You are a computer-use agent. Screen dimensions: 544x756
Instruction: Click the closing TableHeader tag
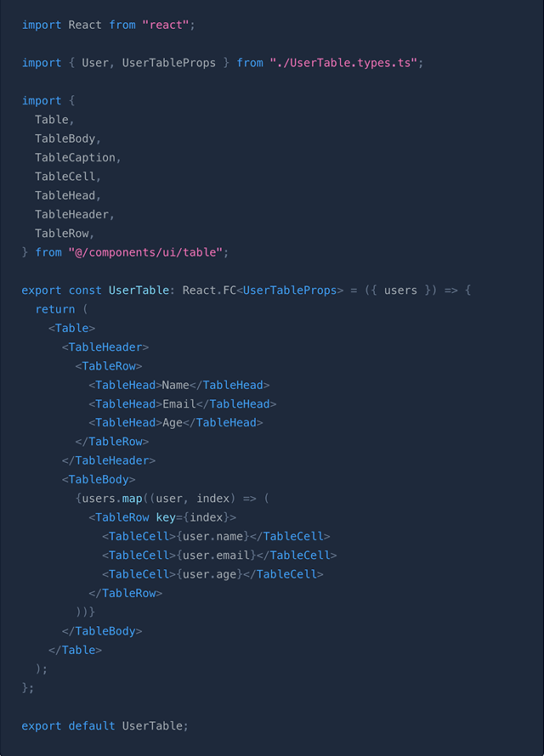click(x=109, y=460)
